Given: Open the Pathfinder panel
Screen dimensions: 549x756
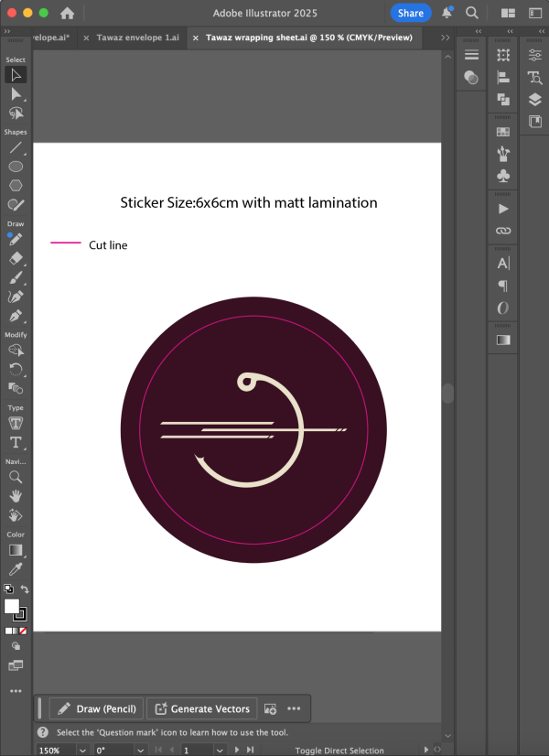Looking at the screenshot, I should (502, 100).
